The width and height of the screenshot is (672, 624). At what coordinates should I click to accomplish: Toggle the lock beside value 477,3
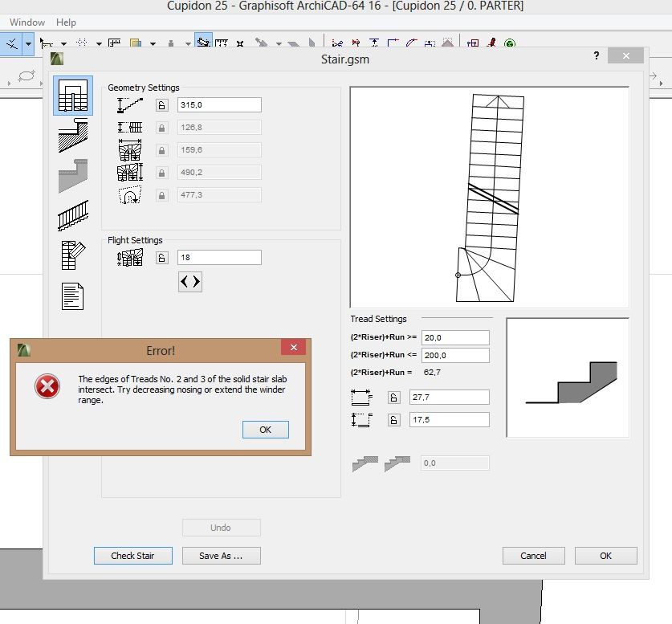(161, 195)
